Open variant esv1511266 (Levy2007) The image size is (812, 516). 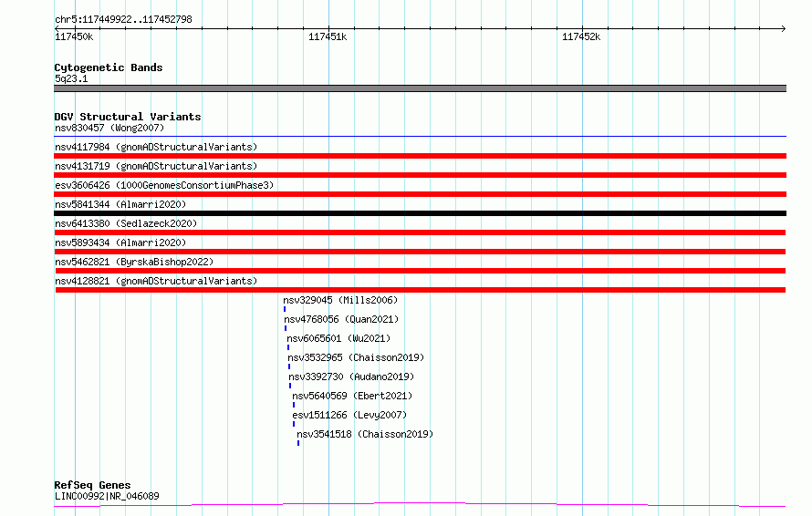pyautogui.click(x=349, y=415)
